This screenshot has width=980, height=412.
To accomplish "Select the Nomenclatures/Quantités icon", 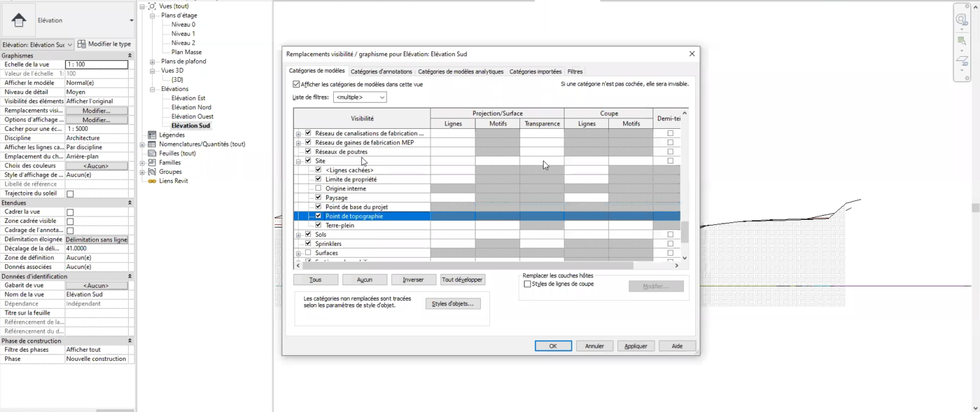I will tap(152, 144).
